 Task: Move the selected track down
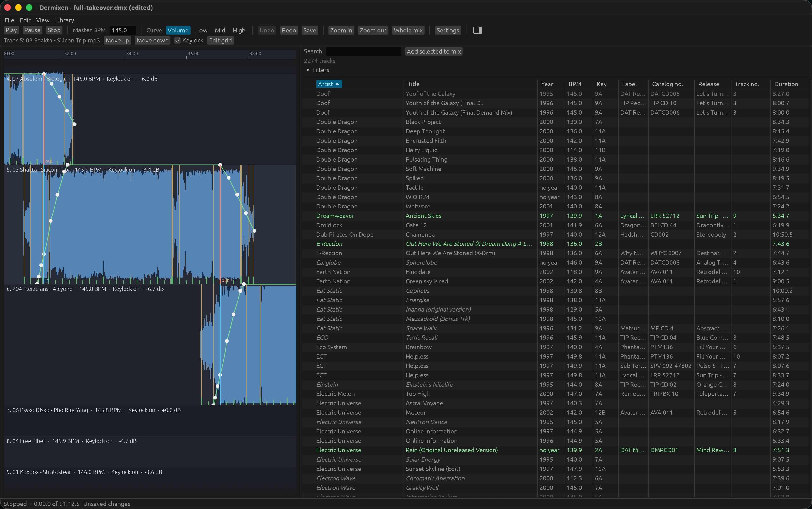pos(152,40)
